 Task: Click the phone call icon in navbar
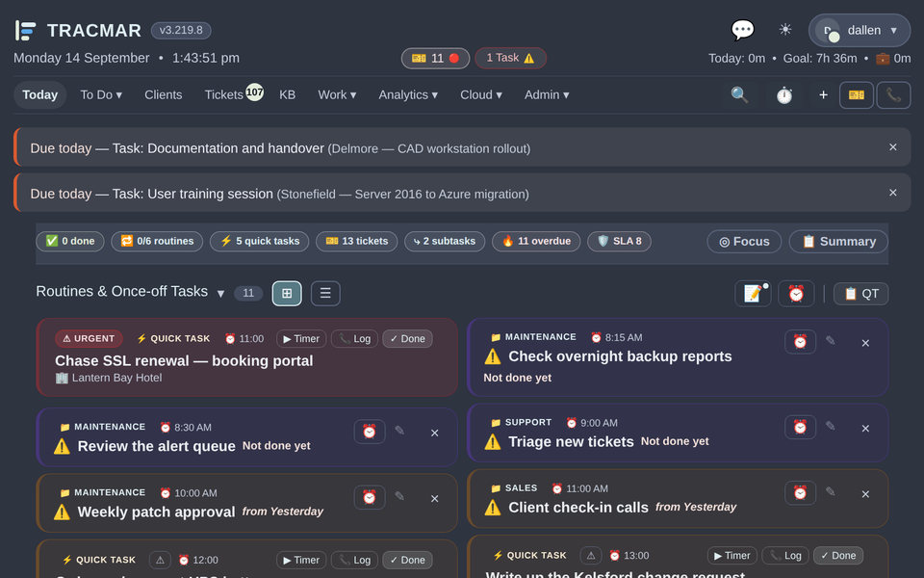pos(893,95)
